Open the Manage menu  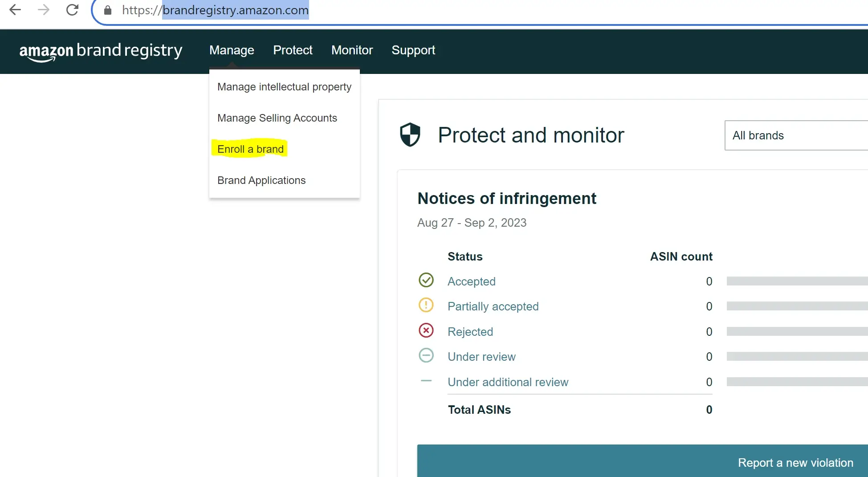coord(232,50)
